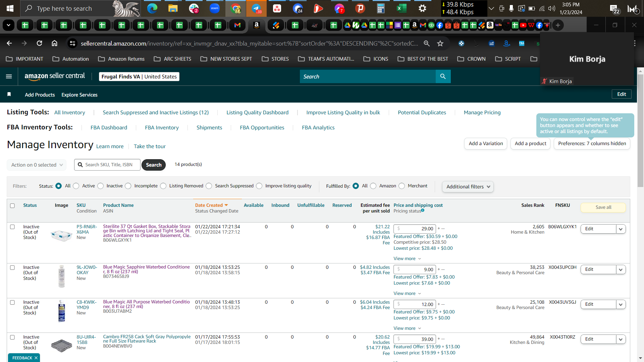Open Edit dropdown arrow for 9L-JOW0-OKAY row

[621, 269]
